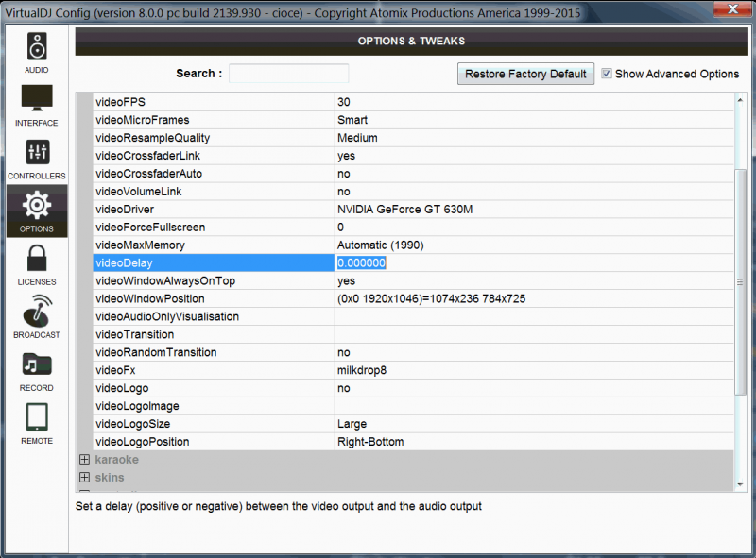
Task: Select the videoFPS option row
Action: click(x=413, y=102)
